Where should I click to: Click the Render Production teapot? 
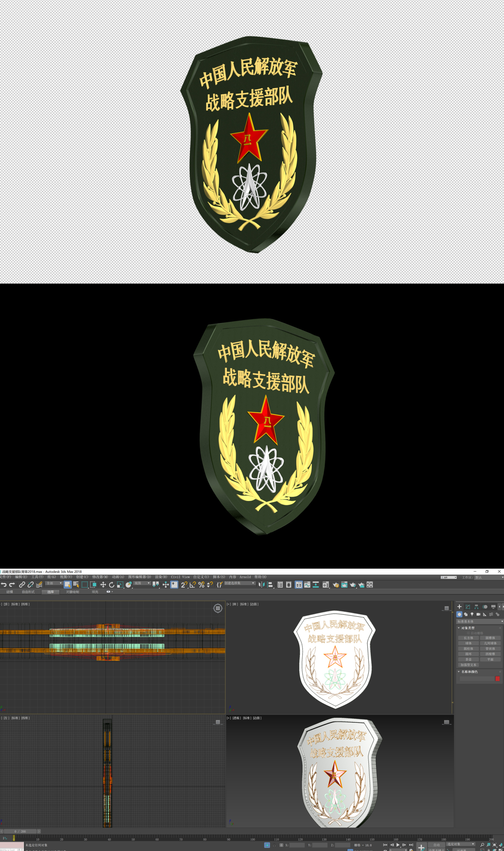pyautogui.click(x=353, y=584)
